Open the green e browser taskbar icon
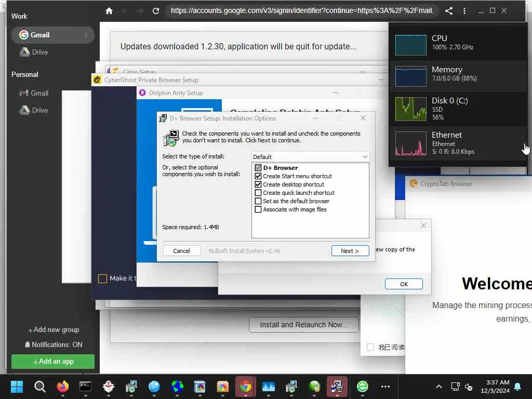This screenshot has height=399, width=532. click(362, 387)
